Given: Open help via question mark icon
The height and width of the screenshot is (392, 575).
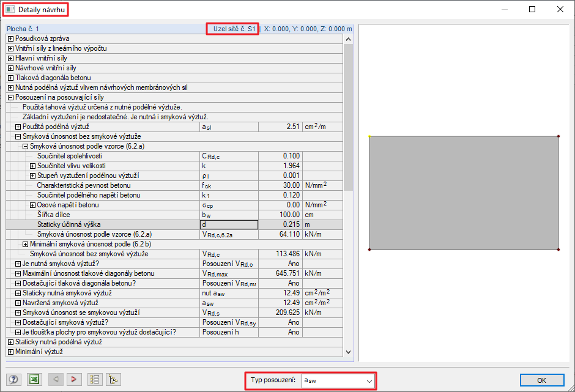Looking at the screenshot, I should 13,379.
